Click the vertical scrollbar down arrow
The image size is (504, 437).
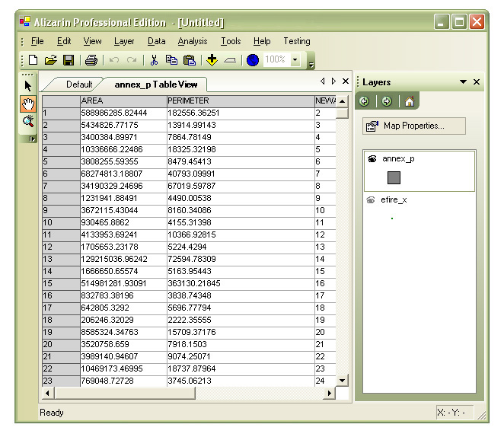343,381
